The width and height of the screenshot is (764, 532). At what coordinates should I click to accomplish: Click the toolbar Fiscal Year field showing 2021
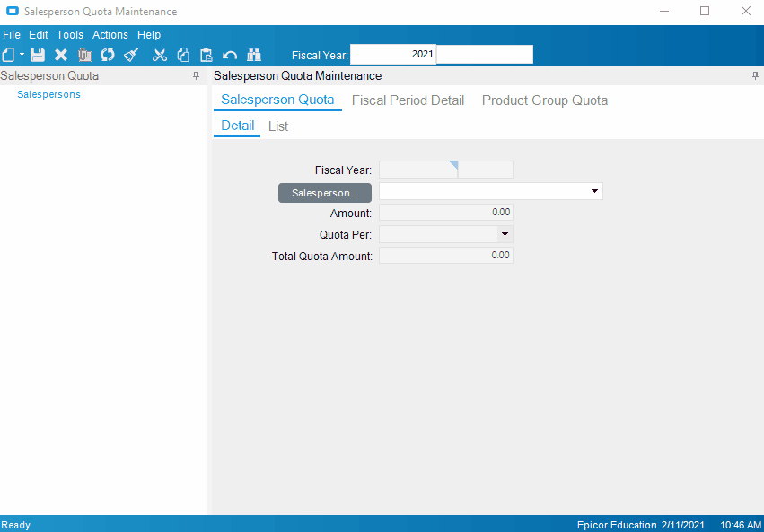392,54
